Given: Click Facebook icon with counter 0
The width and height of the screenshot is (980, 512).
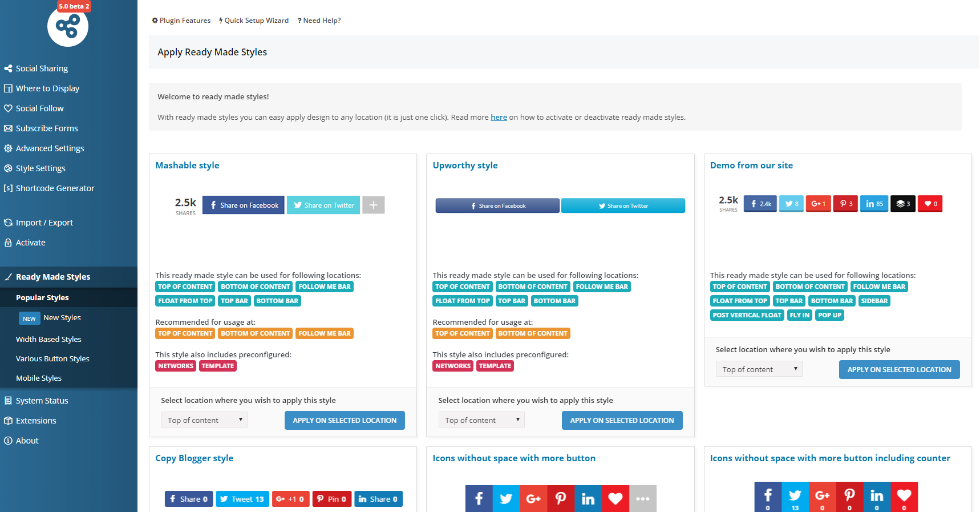Looking at the screenshot, I should point(768,497).
